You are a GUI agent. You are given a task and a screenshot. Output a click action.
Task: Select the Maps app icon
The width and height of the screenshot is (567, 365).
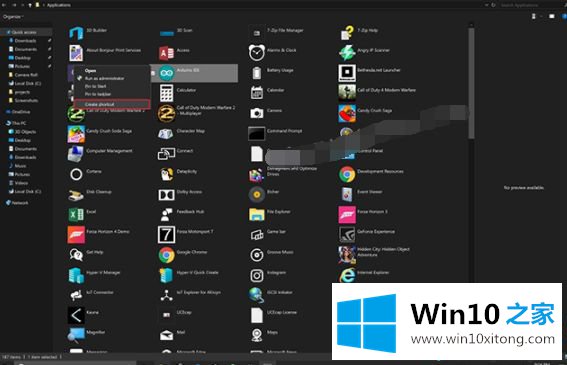click(x=257, y=335)
